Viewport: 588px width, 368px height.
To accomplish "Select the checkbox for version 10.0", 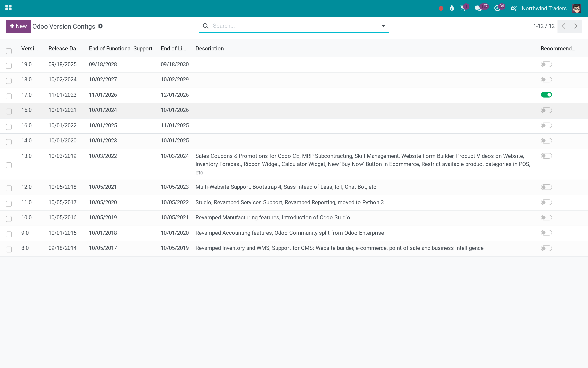I will (x=9, y=219).
